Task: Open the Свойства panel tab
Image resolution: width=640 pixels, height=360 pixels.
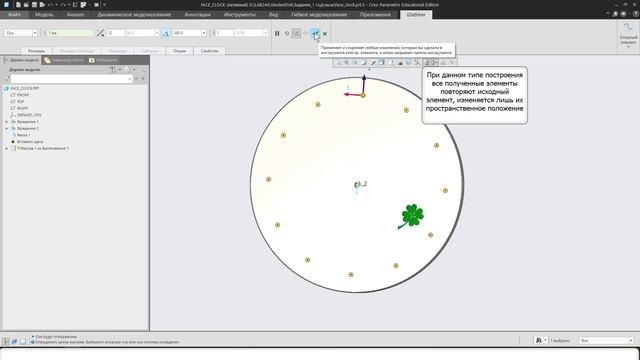Action: pyautogui.click(x=209, y=51)
